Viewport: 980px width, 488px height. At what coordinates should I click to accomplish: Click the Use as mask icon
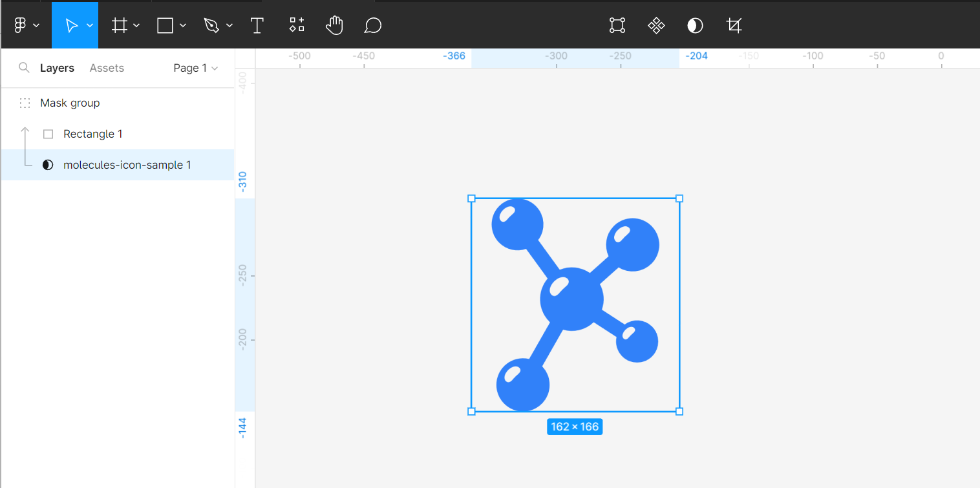[x=695, y=25]
